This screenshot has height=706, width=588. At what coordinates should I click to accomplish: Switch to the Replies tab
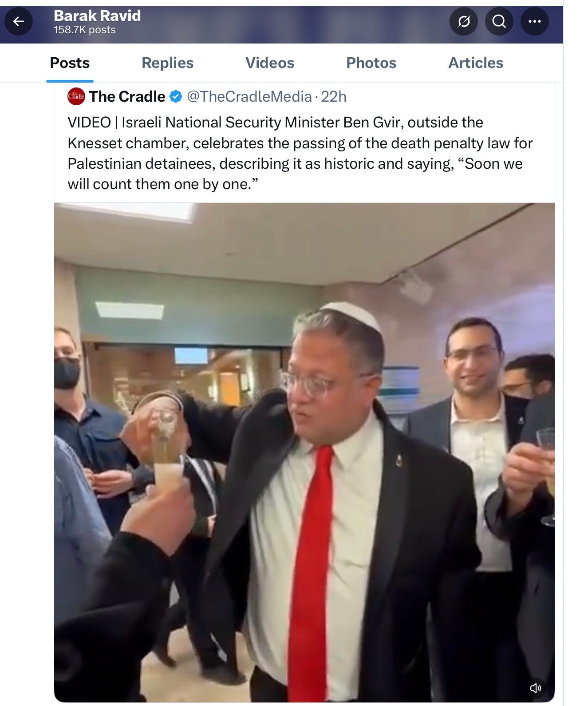(x=167, y=63)
